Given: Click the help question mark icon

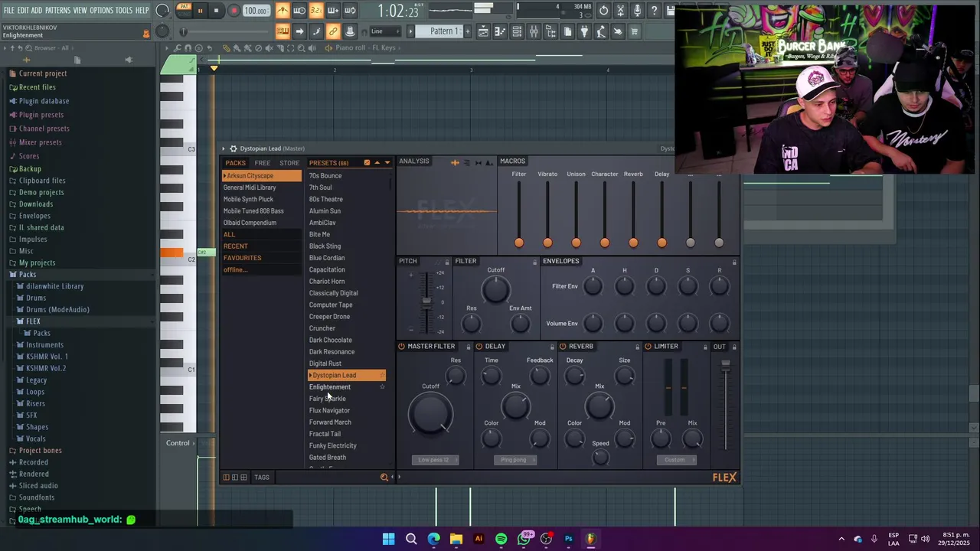Looking at the screenshot, I should (654, 11).
